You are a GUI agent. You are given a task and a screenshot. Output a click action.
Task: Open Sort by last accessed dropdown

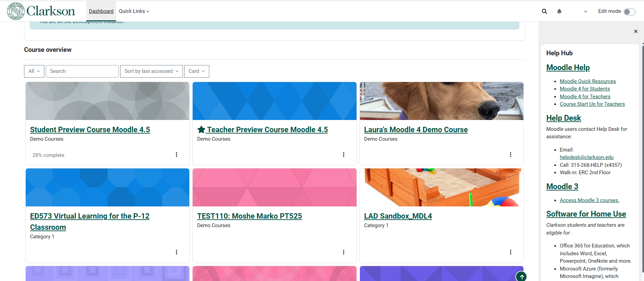click(151, 71)
